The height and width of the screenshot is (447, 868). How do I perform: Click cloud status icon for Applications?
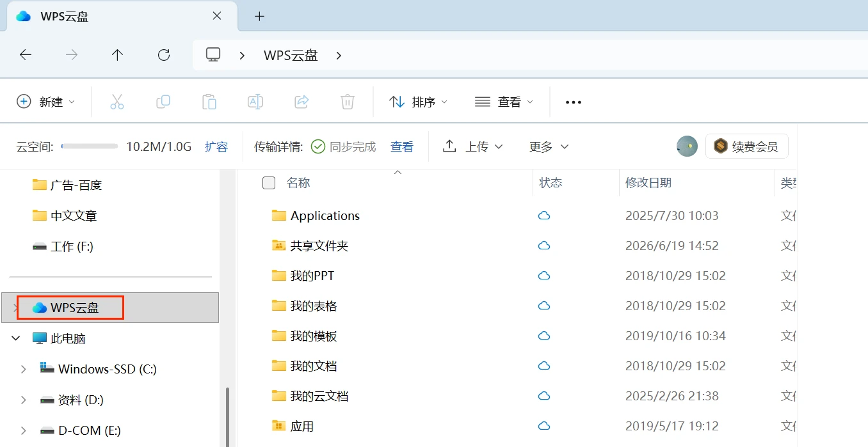[544, 216]
